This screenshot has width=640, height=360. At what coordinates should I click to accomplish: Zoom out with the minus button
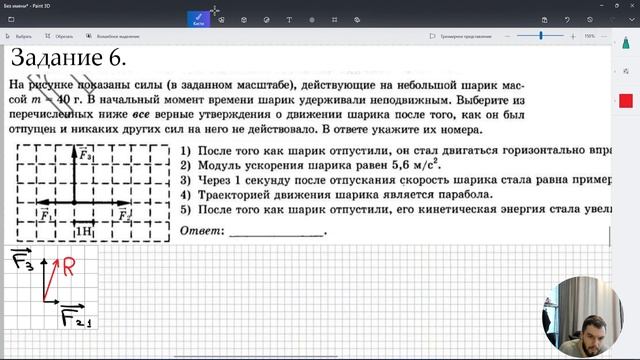click(507, 36)
